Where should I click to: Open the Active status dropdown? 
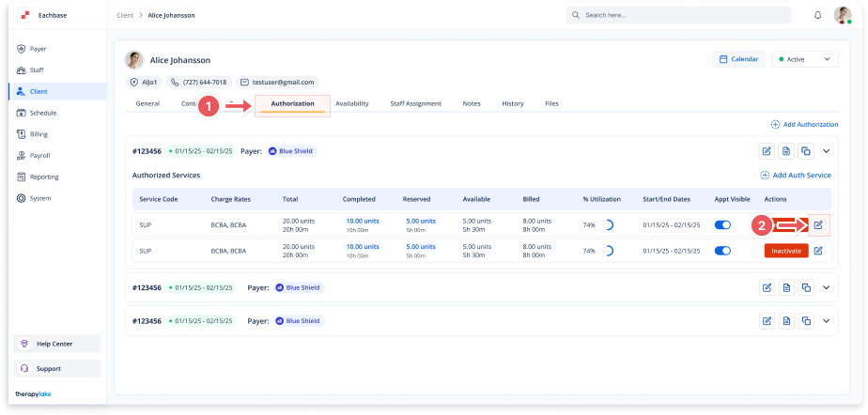pyautogui.click(x=804, y=59)
